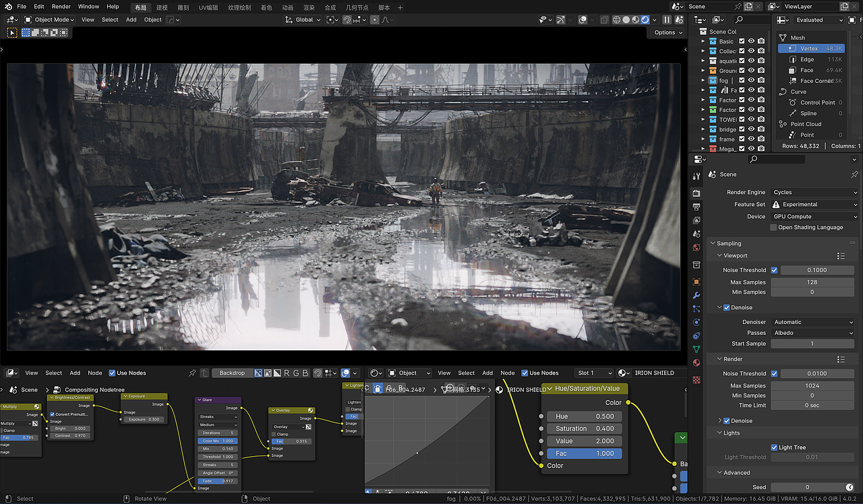The image size is (863, 504).
Task: Select solid viewport shading
Action: point(626,20)
